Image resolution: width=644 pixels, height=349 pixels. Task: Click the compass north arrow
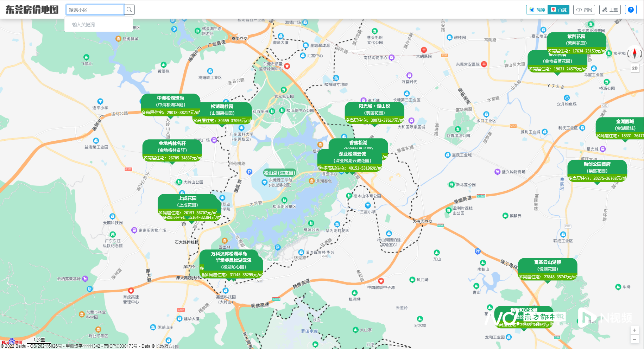click(x=635, y=53)
